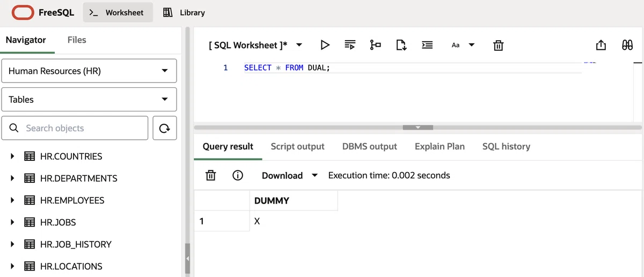
Task: Click the HR.JOB_HISTORY table name
Action: (x=76, y=244)
